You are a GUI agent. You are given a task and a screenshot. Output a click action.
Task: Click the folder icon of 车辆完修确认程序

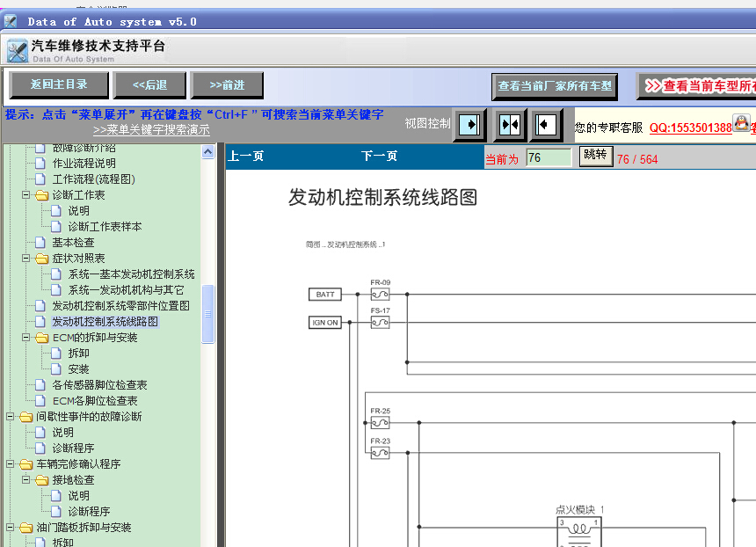click(x=26, y=464)
